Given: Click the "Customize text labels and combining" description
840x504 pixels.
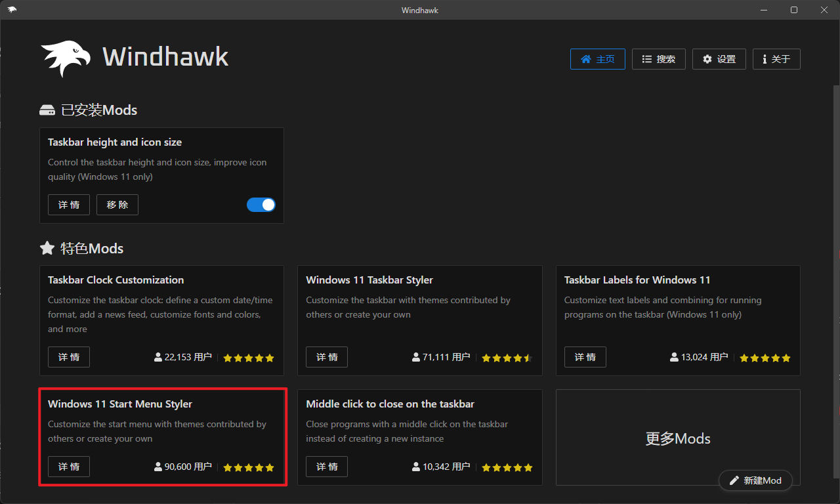Looking at the screenshot, I should pyautogui.click(x=663, y=307).
